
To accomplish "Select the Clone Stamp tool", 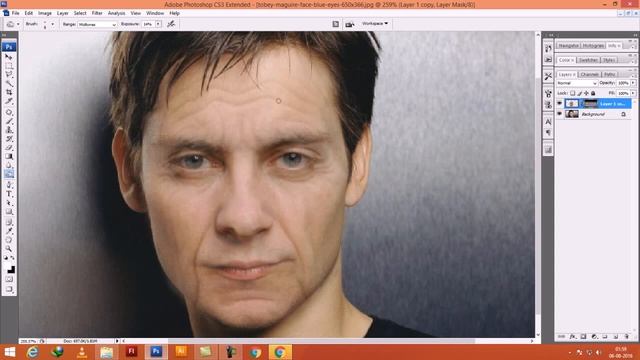I will click(9, 130).
